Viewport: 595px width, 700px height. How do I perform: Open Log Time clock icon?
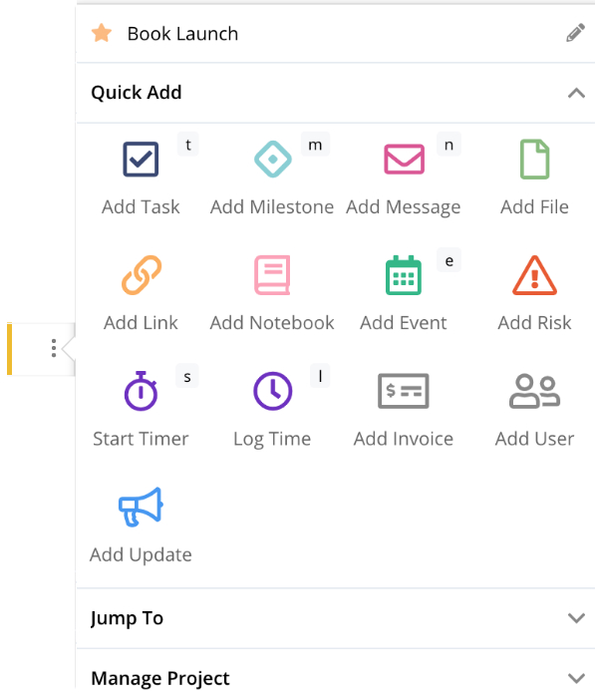(273, 391)
